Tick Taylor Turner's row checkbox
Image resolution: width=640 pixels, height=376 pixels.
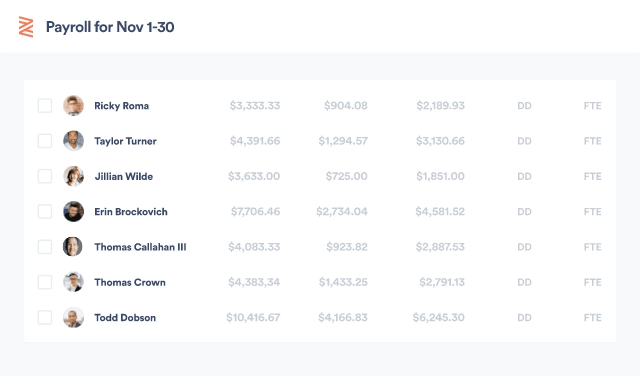pyautogui.click(x=45, y=141)
